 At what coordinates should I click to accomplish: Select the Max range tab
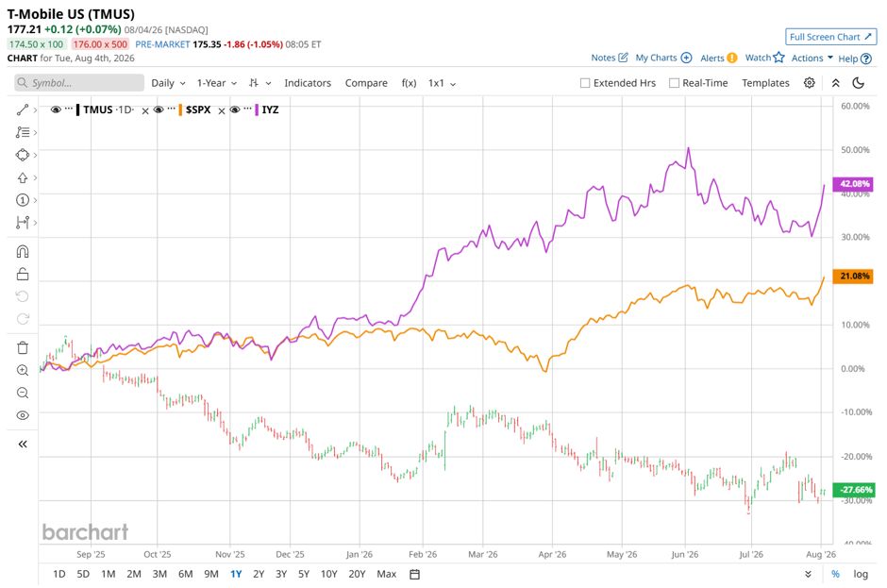[386, 574]
